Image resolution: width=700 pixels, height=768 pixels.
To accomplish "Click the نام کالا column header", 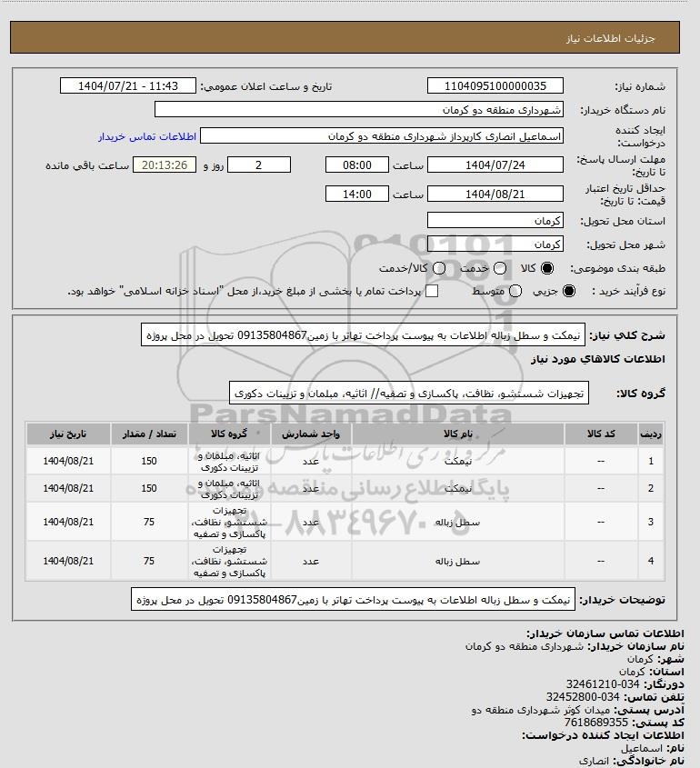I will click(458, 434).
